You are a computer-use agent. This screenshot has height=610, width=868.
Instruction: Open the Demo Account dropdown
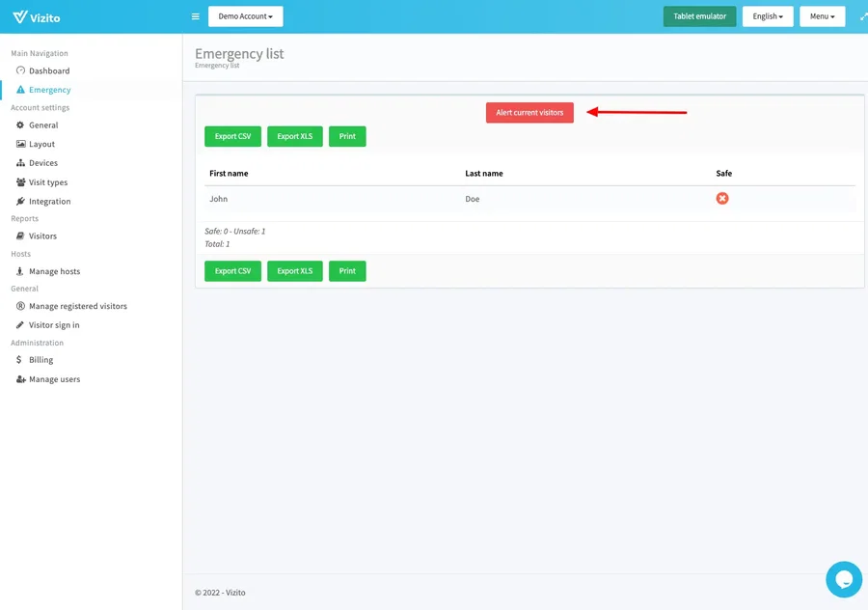pos(245,16)
